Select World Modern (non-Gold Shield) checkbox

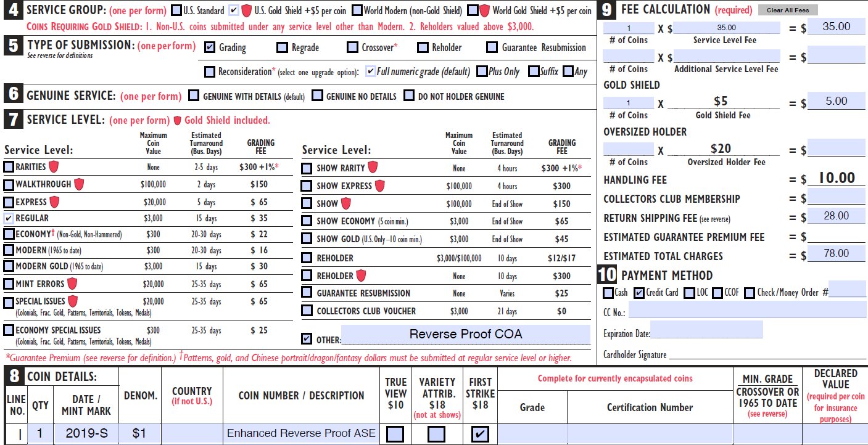pos(357,10)
